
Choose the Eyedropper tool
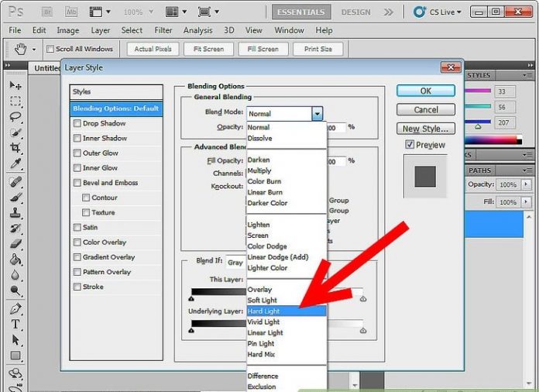(15, 163)
